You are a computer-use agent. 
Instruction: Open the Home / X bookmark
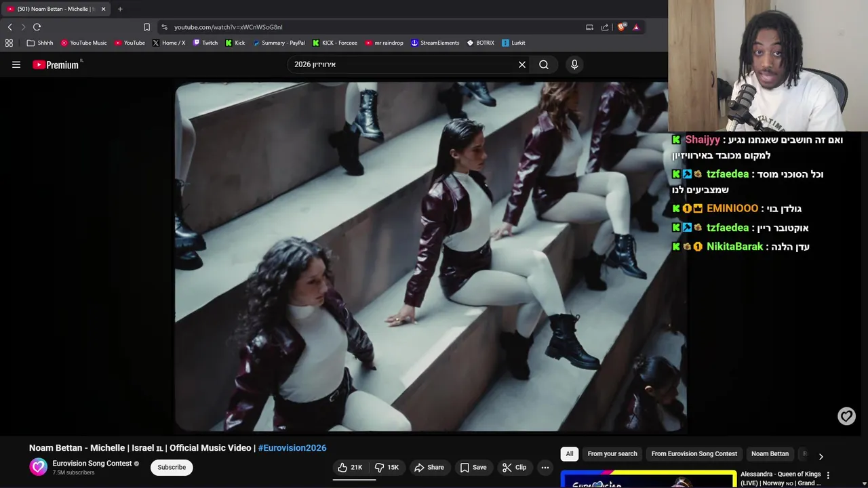point(169,43)
